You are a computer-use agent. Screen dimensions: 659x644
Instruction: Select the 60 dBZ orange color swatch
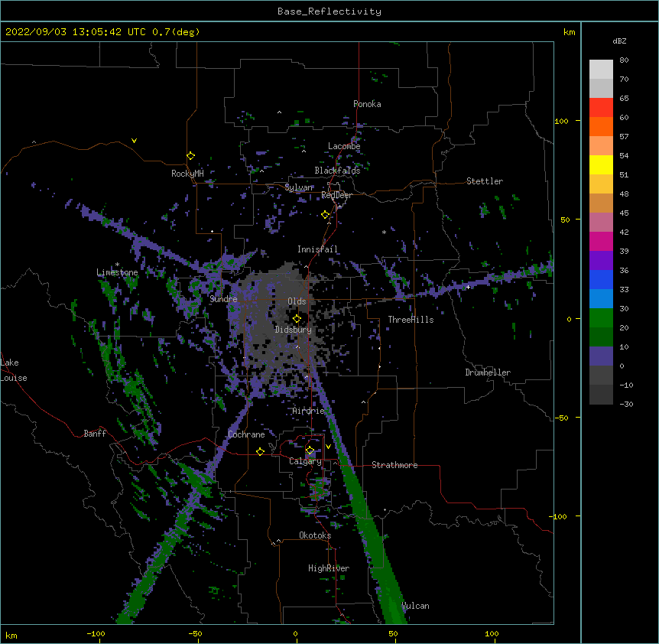[601, 126]
